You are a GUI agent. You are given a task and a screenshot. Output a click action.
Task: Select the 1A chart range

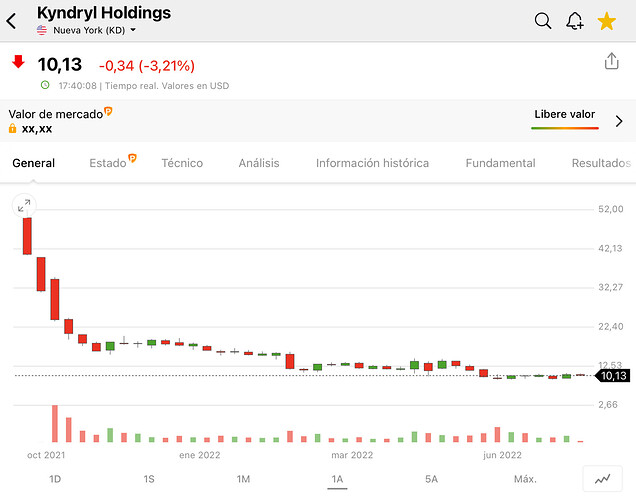(337, 479)
